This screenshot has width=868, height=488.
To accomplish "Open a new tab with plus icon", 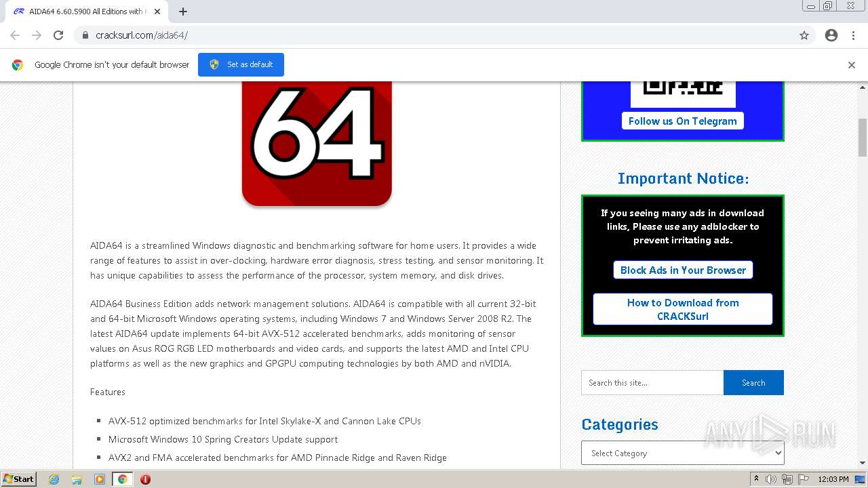I will tap(183, 12).
